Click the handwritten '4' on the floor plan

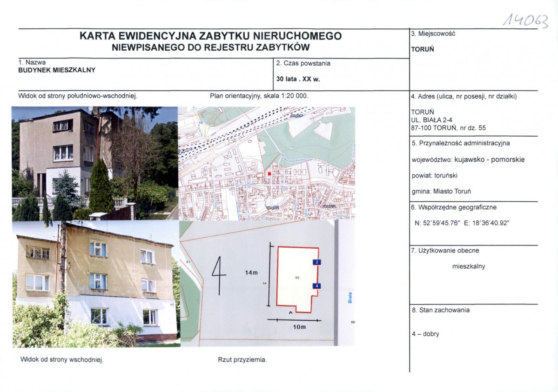[x=219, y=276]
